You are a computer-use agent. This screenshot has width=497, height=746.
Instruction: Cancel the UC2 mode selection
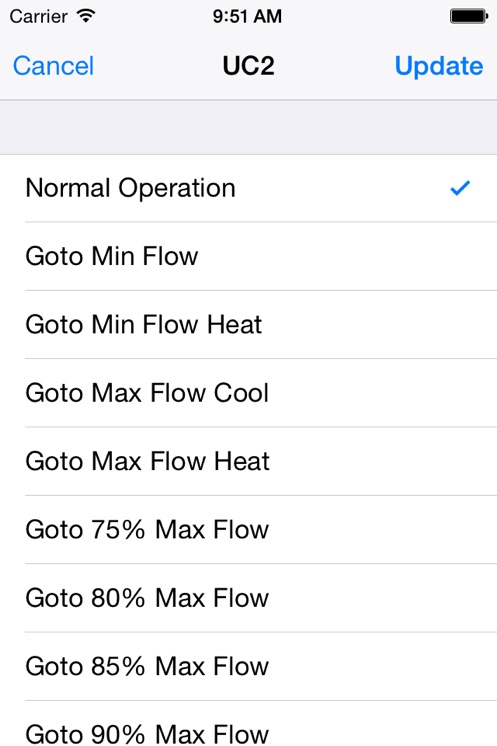click(x=53, y=66)
